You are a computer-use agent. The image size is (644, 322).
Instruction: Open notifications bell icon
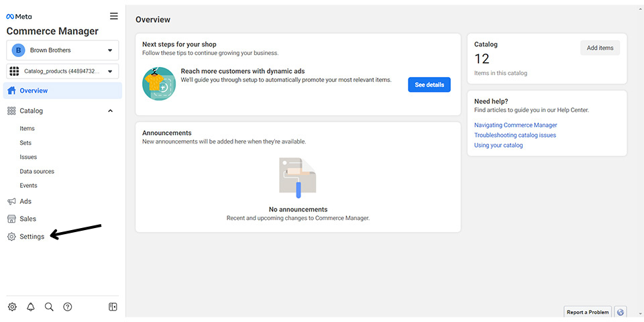click(x=31, y=307)
